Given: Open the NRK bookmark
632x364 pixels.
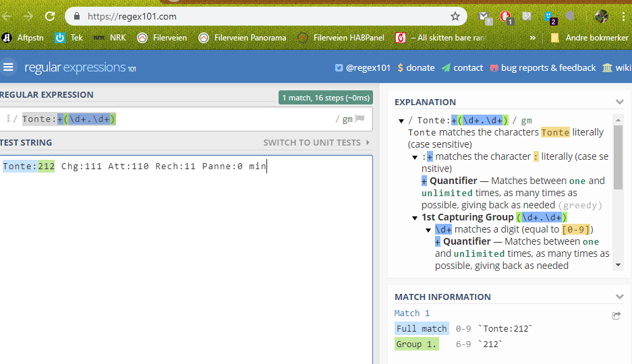Looking at the screenshot, I should click(x=110, y=38).
